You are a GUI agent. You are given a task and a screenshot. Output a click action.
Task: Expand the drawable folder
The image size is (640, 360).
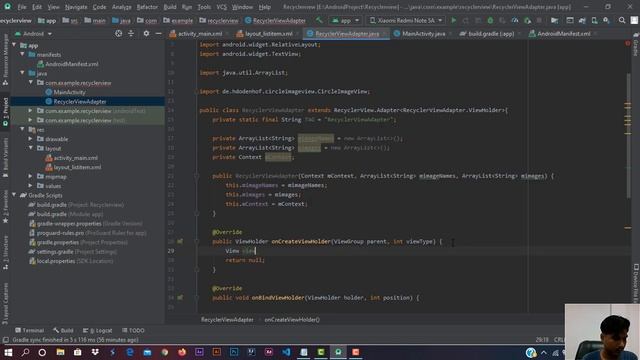pyautogui.click(x=31, y=139)
